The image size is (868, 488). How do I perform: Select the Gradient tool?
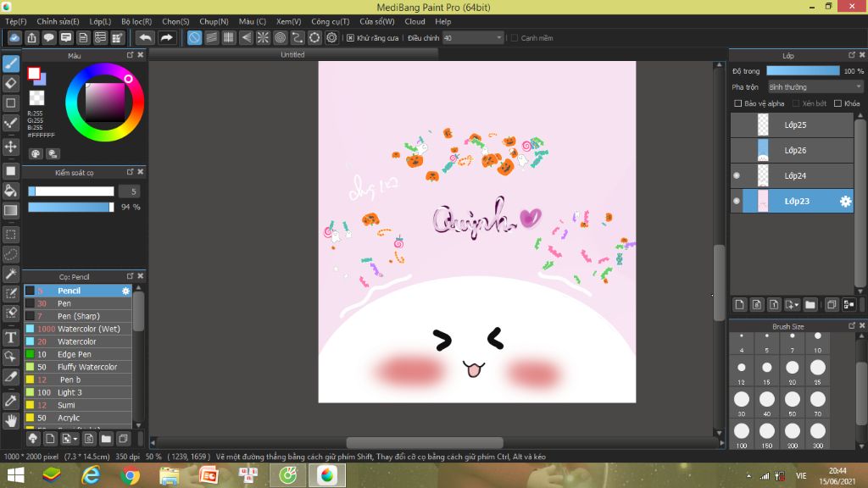point(10,210)
